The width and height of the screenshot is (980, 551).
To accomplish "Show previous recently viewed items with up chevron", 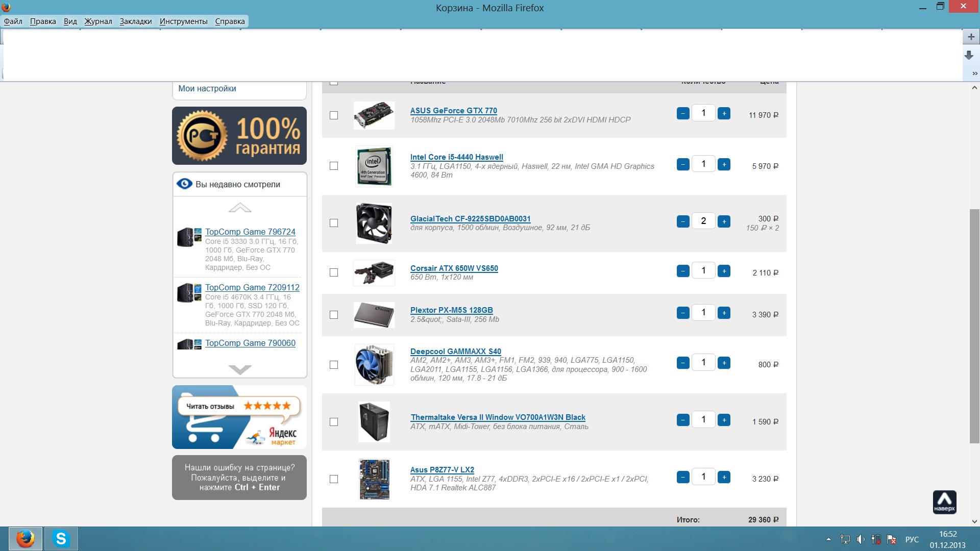I will pos(240,208).
